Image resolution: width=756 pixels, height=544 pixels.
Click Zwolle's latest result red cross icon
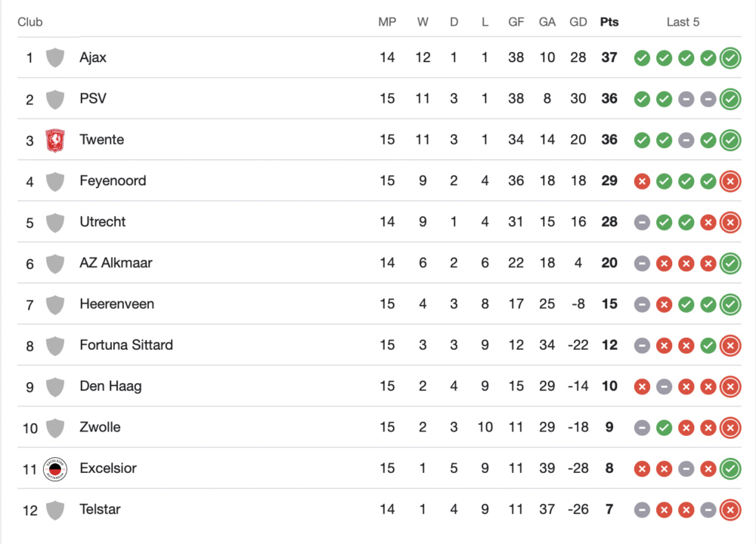click(x=730, y=428)
